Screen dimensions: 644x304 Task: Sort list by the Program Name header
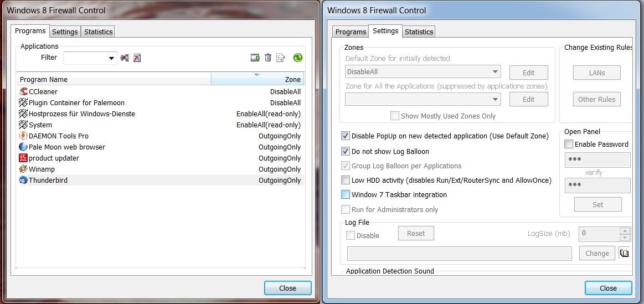114,79
